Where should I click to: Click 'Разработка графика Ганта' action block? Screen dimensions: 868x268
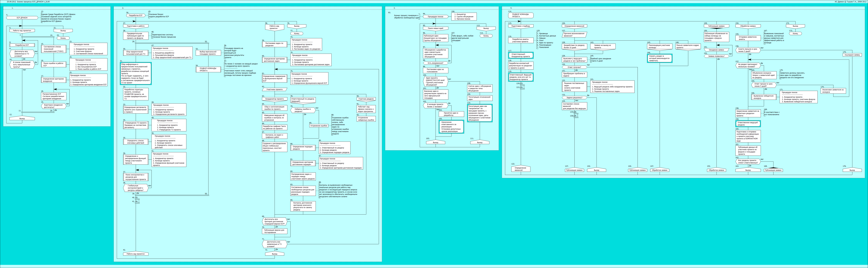(275, 127)
